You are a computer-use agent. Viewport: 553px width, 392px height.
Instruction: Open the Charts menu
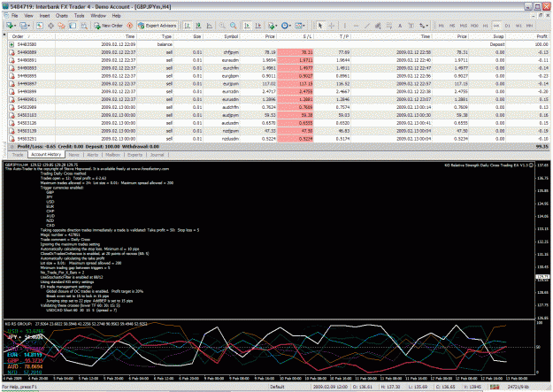tap(62, 16)
